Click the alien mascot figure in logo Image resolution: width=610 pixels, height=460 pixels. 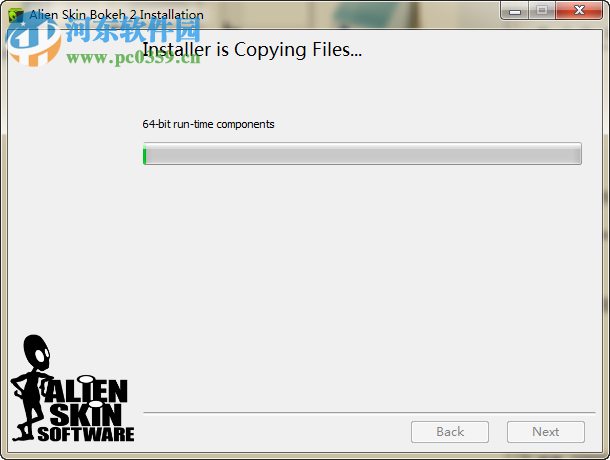pos(31,387)
